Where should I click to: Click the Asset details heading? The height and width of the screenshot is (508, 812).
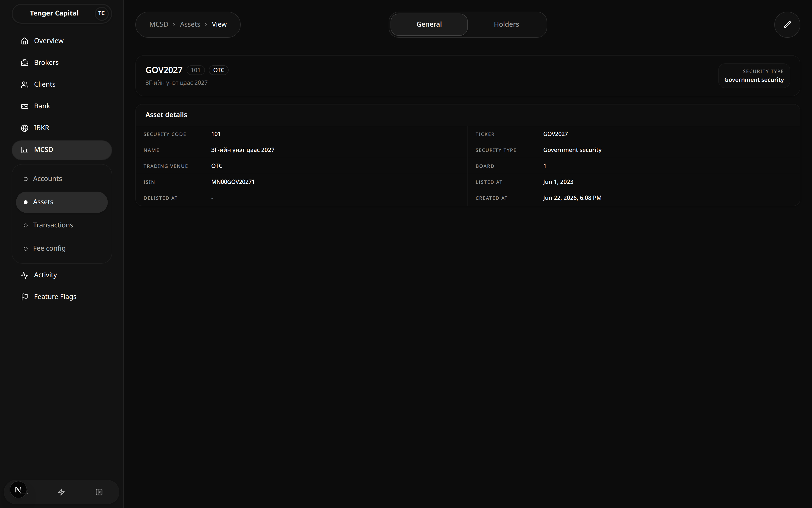click(x=166, y=115)
